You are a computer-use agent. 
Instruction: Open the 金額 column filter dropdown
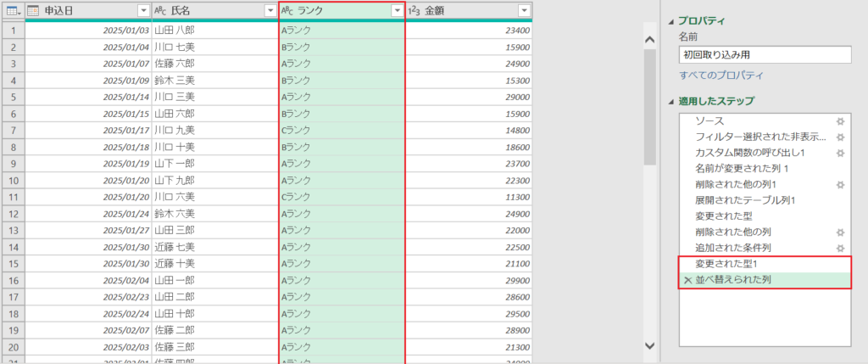pyautogui.click(x=524, y=11)
